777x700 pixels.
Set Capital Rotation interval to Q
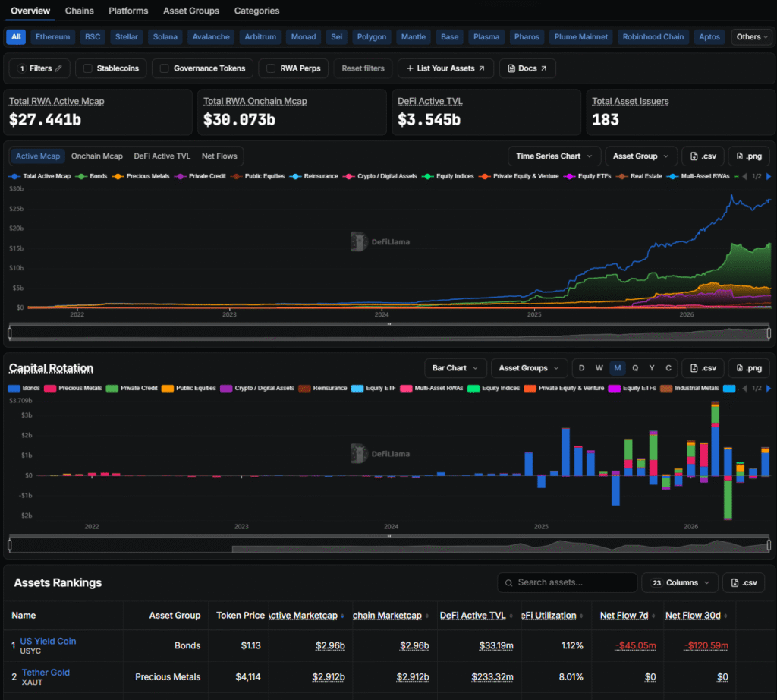(x=635, y=368)
